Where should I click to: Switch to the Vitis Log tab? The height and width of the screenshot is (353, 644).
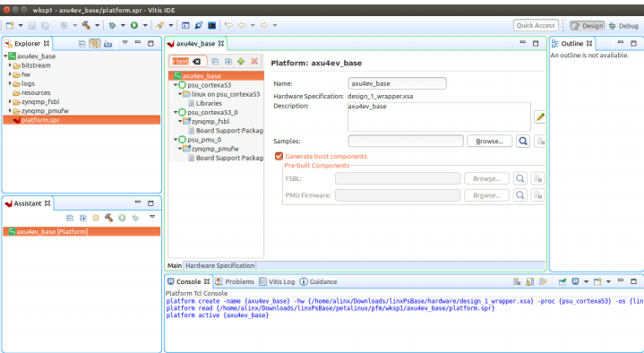pyautogui.click(x=278, y=281)
